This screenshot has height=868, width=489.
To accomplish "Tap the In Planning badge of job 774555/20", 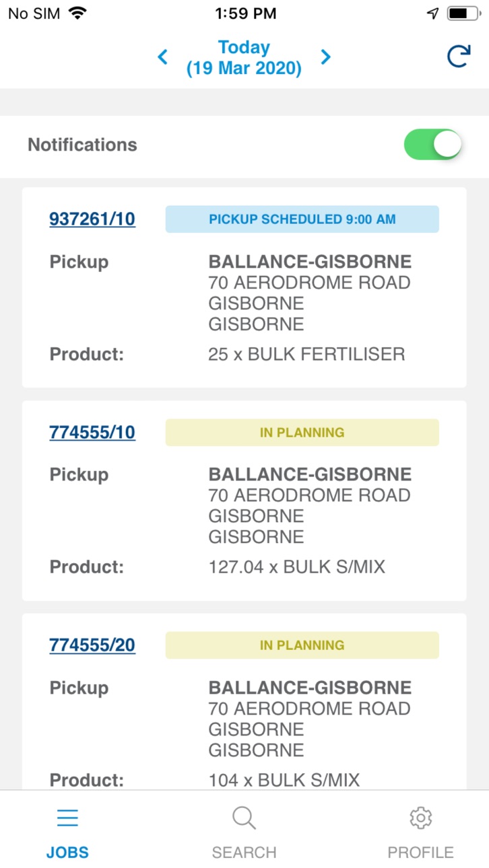I will 302,645.
